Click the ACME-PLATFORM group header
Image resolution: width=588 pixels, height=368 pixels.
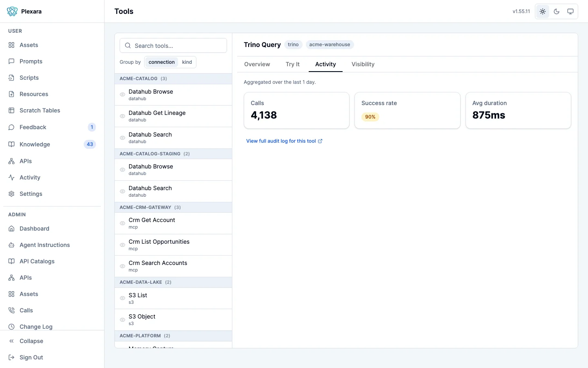(173, 336)
